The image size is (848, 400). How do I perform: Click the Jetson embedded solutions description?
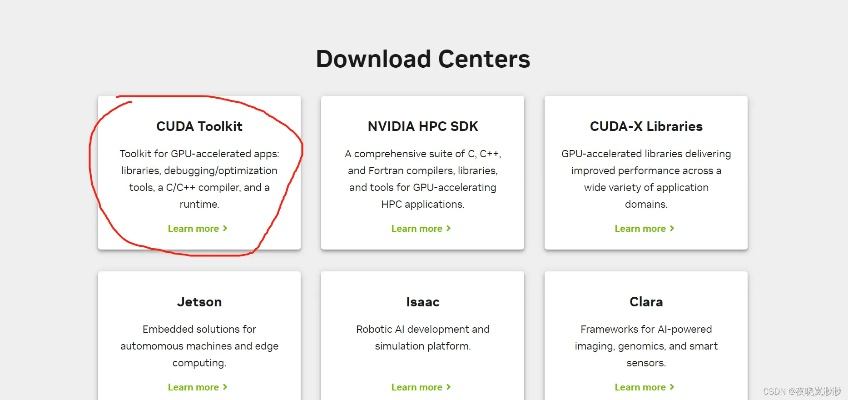[199, 345]
